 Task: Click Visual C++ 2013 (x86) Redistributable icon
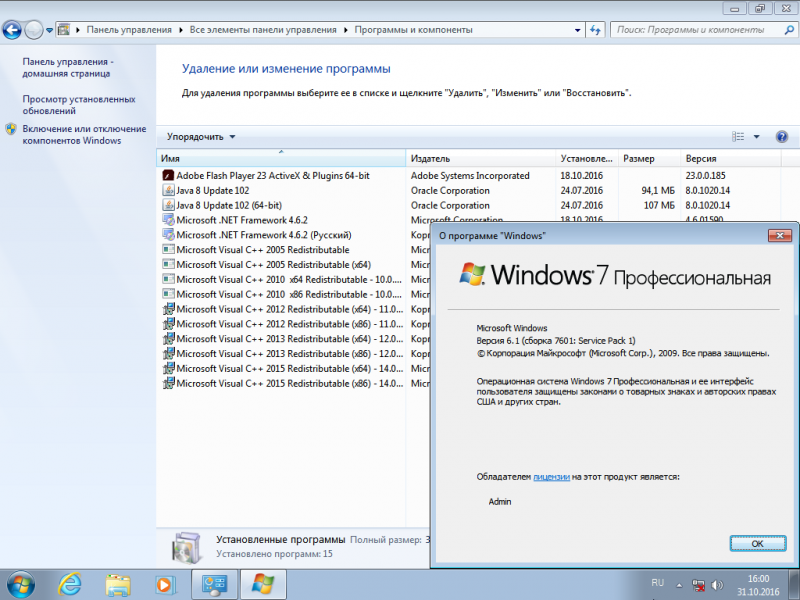(168, 353)
